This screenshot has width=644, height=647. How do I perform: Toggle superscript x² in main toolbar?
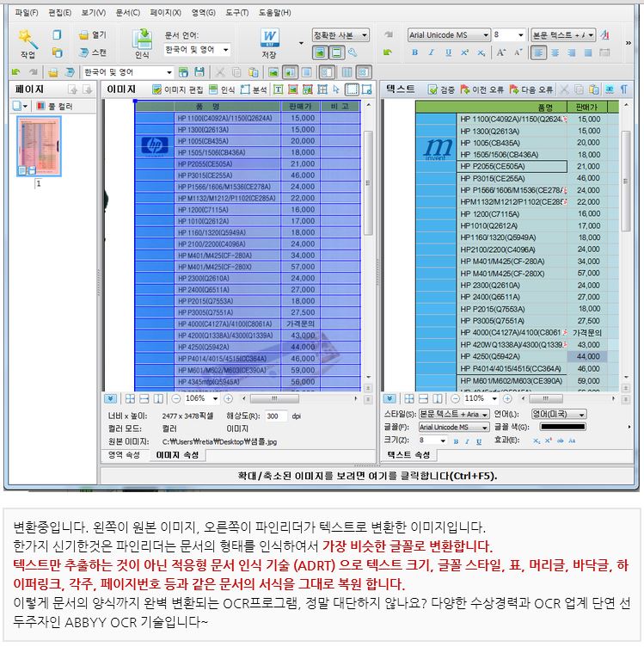coord(464,52)
